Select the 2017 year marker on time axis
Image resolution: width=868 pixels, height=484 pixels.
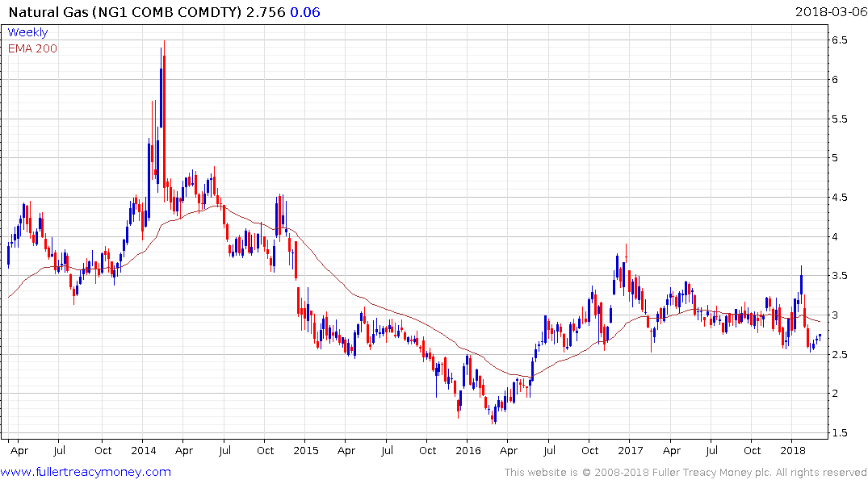point(631,449)
